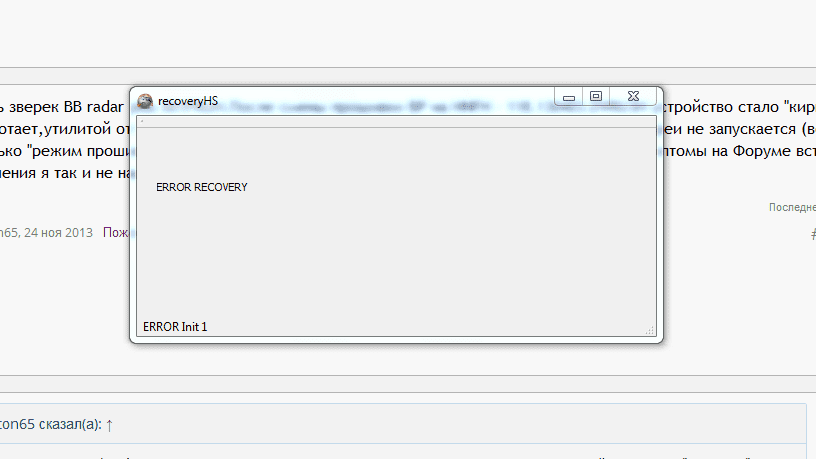
Task: Click the # permalink beside the post
Action: pyautogui.click(x=813, y=234)
